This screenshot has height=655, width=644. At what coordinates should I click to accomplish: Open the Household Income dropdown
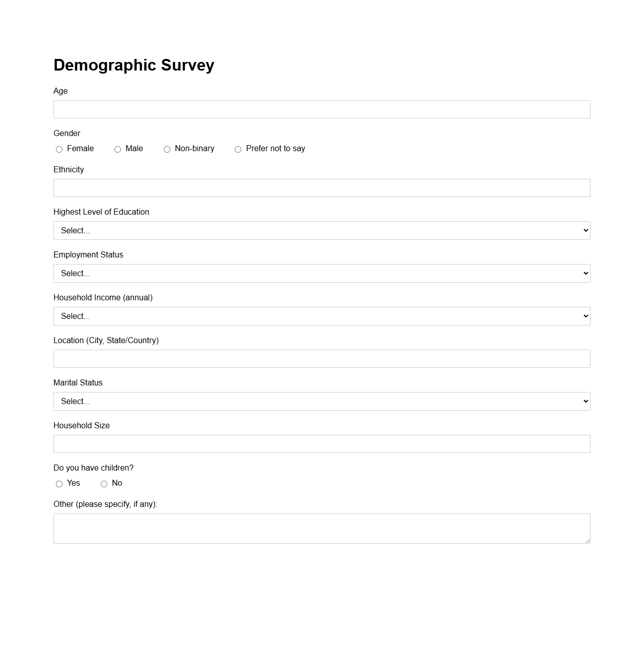[321, 316]
